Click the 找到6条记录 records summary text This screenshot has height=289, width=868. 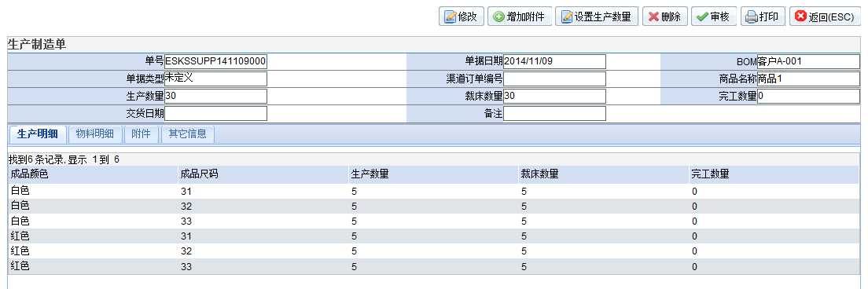coord(64,159)
